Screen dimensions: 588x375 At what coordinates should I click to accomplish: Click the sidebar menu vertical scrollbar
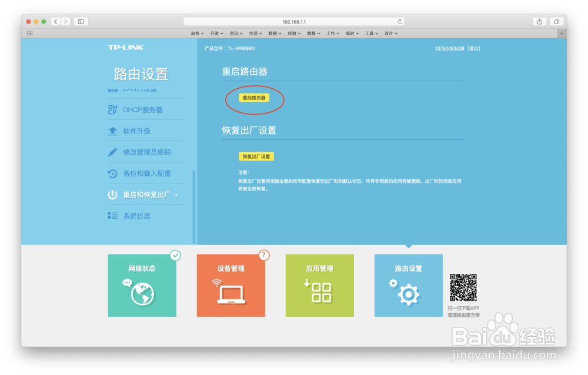click(194, 207)
